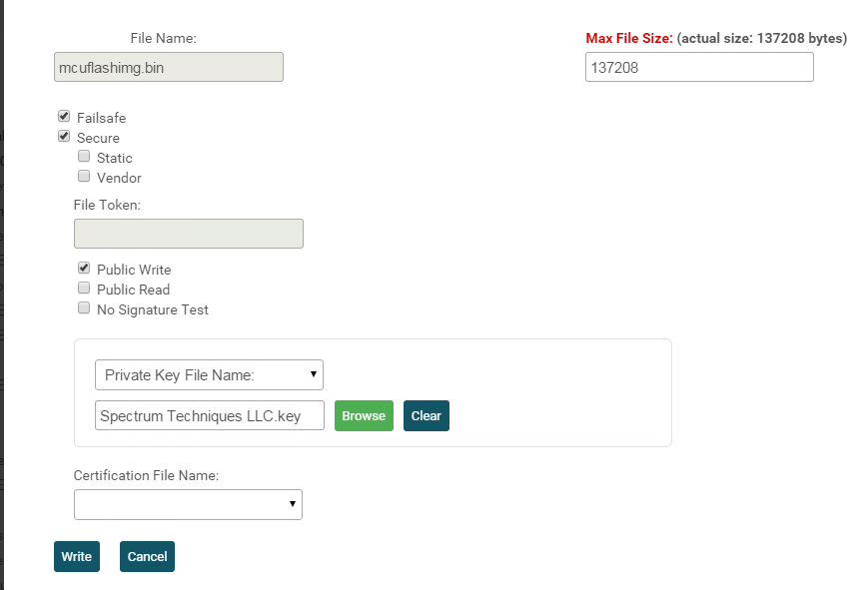Click the Public Read label
Screen dimensions: 868x590
pyautogui.click(x=133, y=290)
